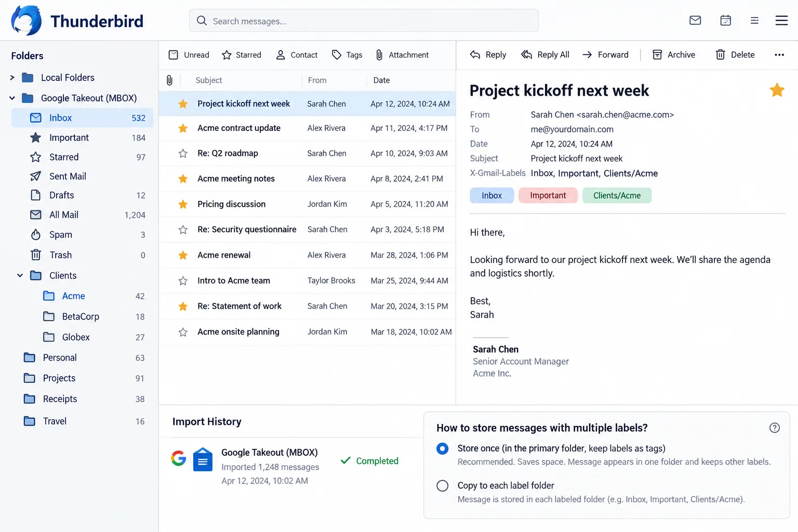798x532 pixels.
Task: Toggle star on 'Intro to Acme team' message
Action: 183,281
